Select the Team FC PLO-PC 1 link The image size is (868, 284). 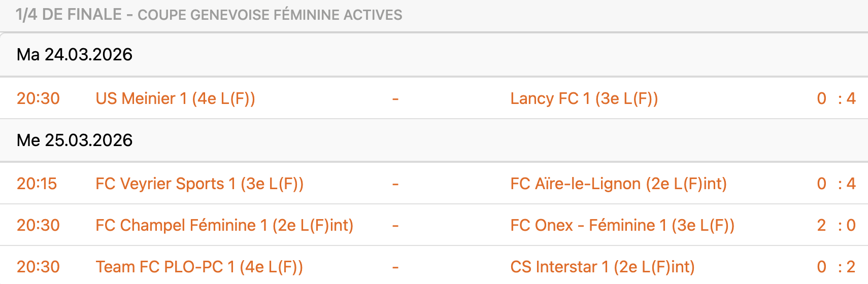tap(199, 267)
